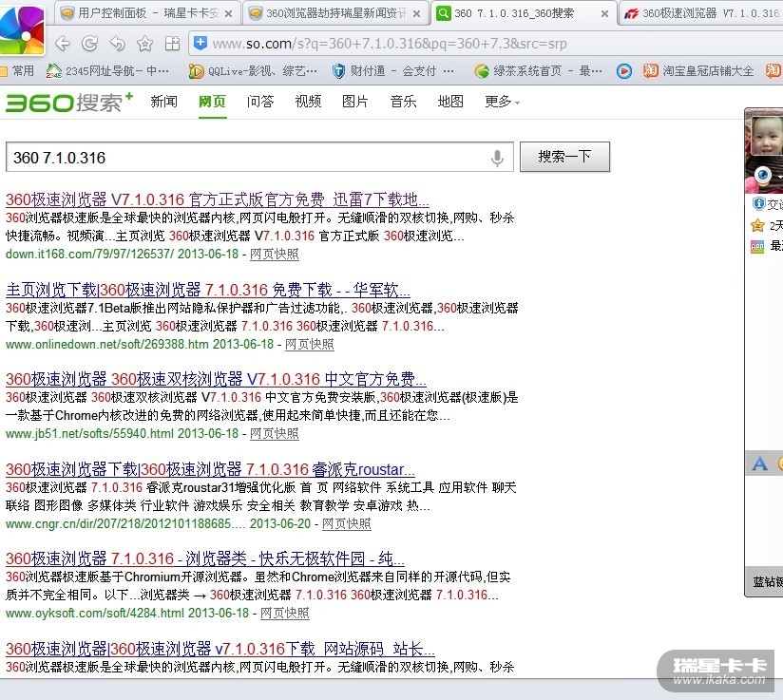
Task: Close the 用户控制面板 tab
Action: (x=228, y=13)
